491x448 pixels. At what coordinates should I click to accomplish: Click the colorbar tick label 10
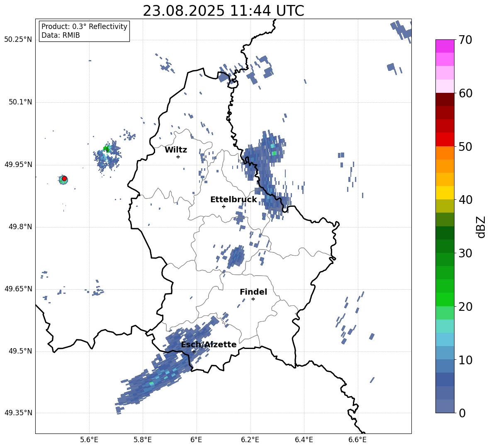465,360
